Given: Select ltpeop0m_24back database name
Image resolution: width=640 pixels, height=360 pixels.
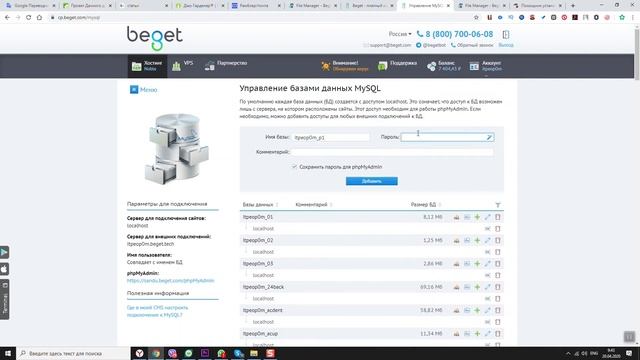Looking at the screenshot, I should point(263,287).
